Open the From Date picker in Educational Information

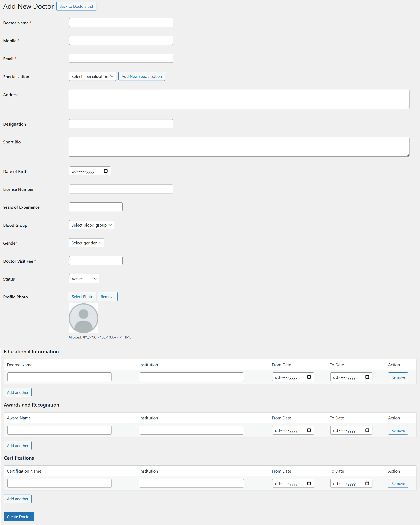[309, 377]
